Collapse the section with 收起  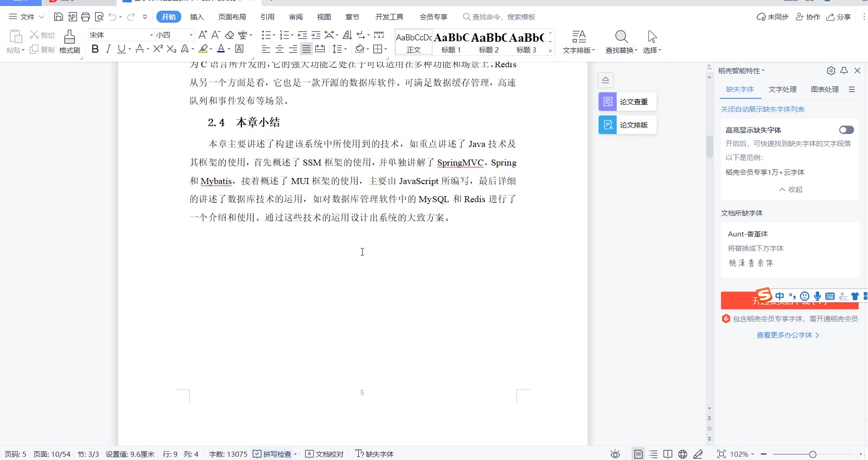click(791, 189)
